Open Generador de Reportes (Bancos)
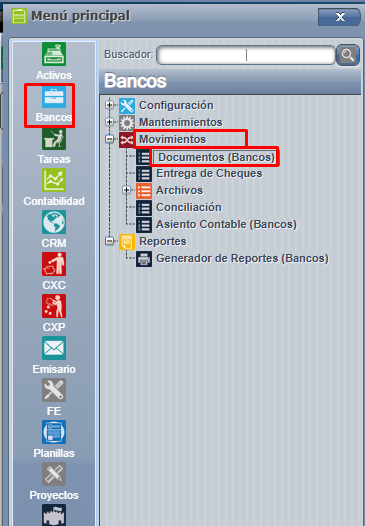 point(242,258)
